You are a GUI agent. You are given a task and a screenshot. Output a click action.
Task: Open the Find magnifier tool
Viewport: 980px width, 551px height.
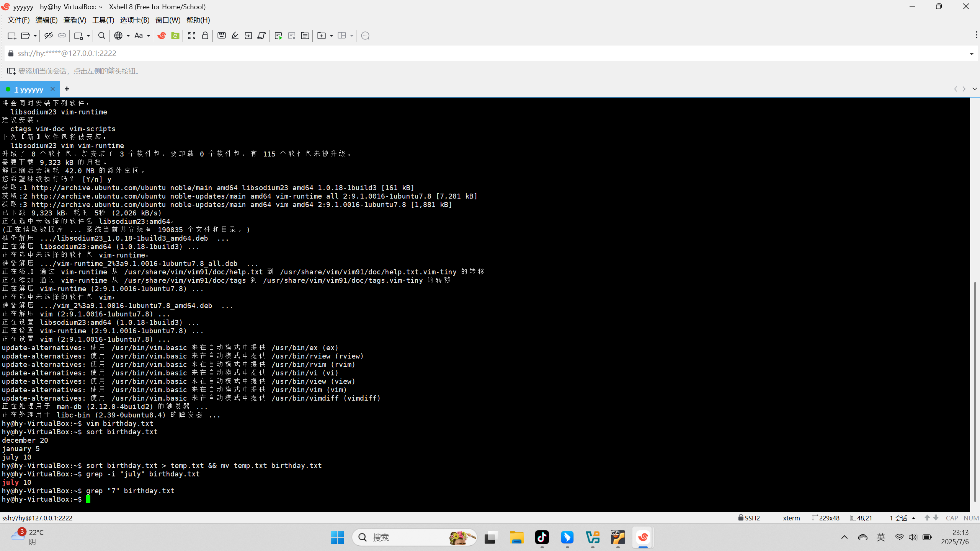click(x=101, y=36)
